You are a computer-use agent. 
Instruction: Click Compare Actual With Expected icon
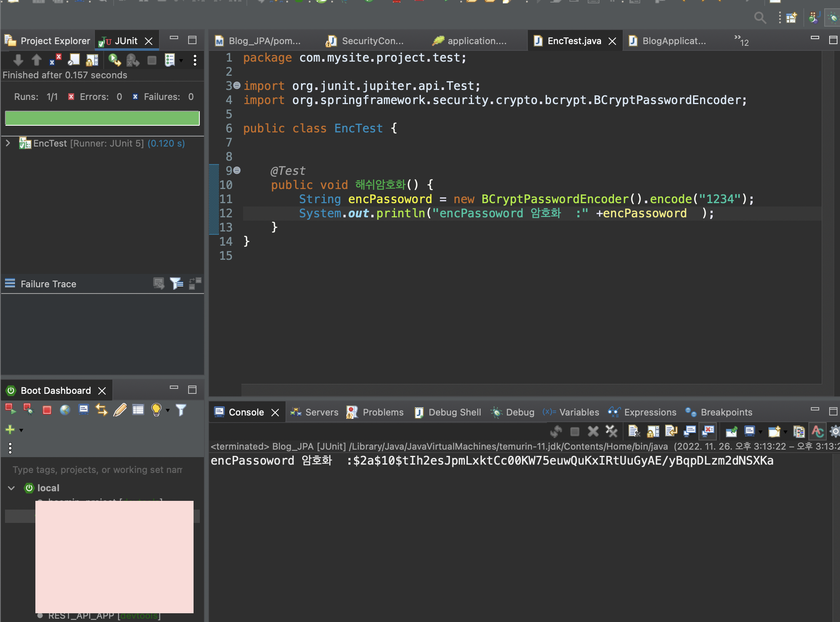pyautogui.click(x=159, y=284)
